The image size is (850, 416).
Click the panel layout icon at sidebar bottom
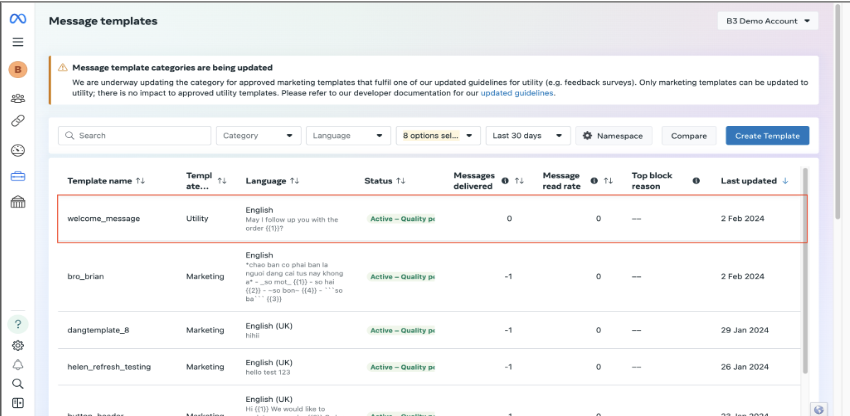18,403
